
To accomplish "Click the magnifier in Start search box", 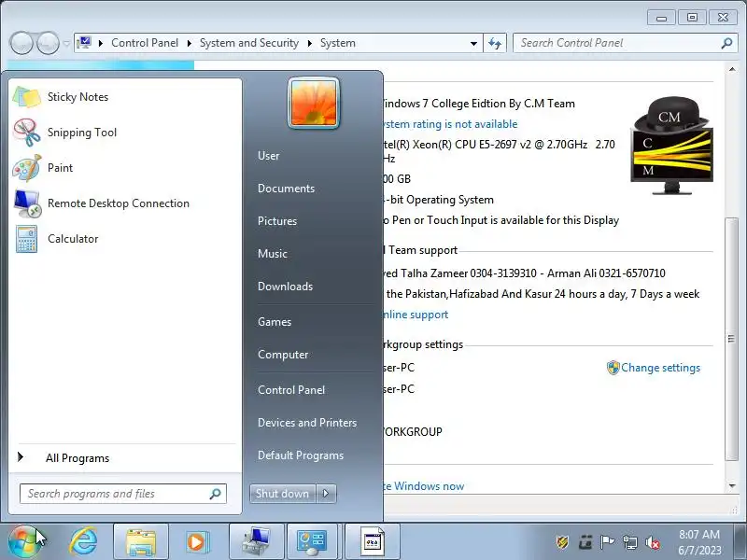I will (x=216, y=494).
